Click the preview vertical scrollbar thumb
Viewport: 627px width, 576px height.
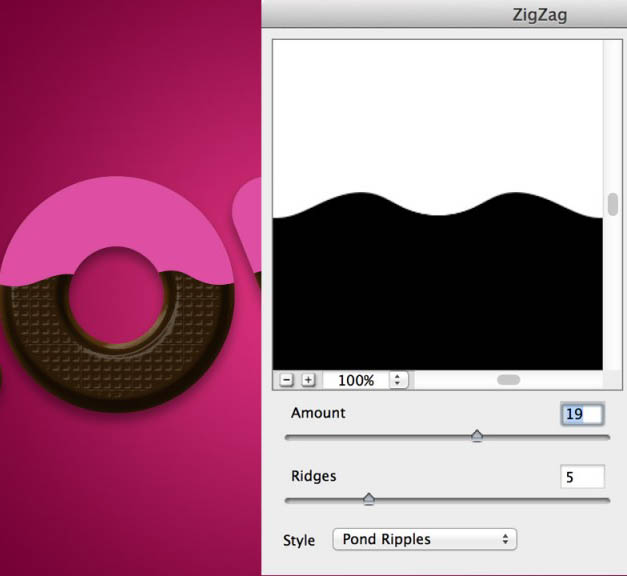pos(613,204)
